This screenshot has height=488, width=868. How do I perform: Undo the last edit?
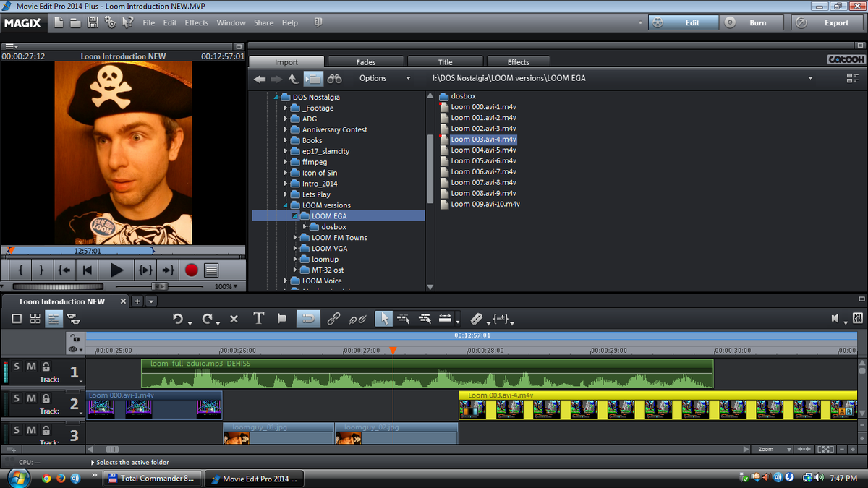point(179,319)
